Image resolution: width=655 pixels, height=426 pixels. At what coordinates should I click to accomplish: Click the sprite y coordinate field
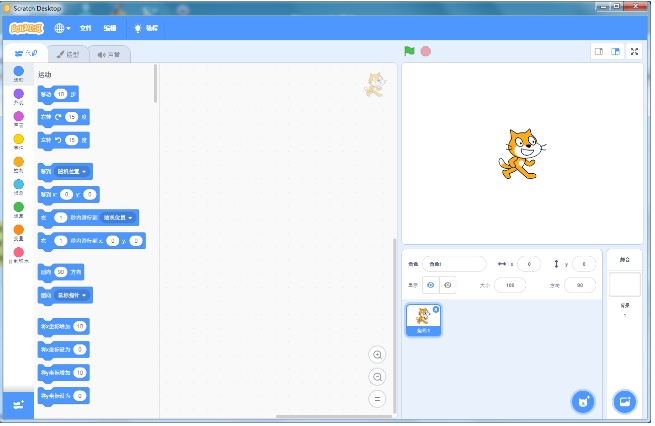[x=584, y=264]
